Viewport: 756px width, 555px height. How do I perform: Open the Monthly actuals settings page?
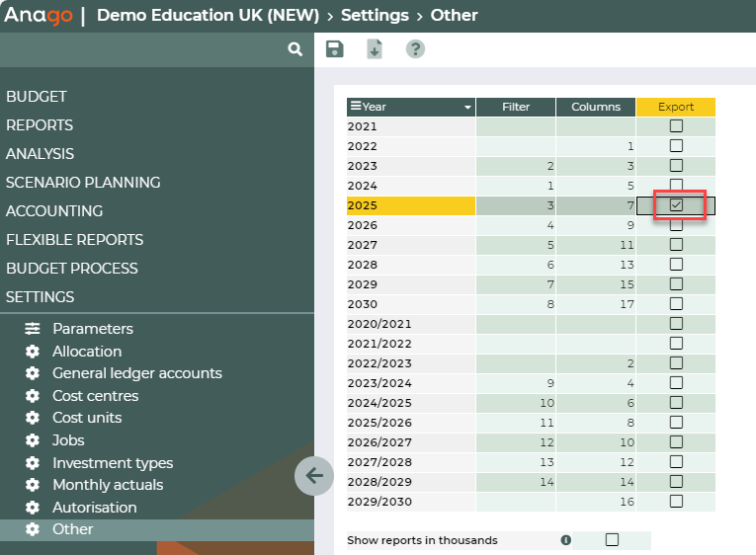tap(108, 485)
